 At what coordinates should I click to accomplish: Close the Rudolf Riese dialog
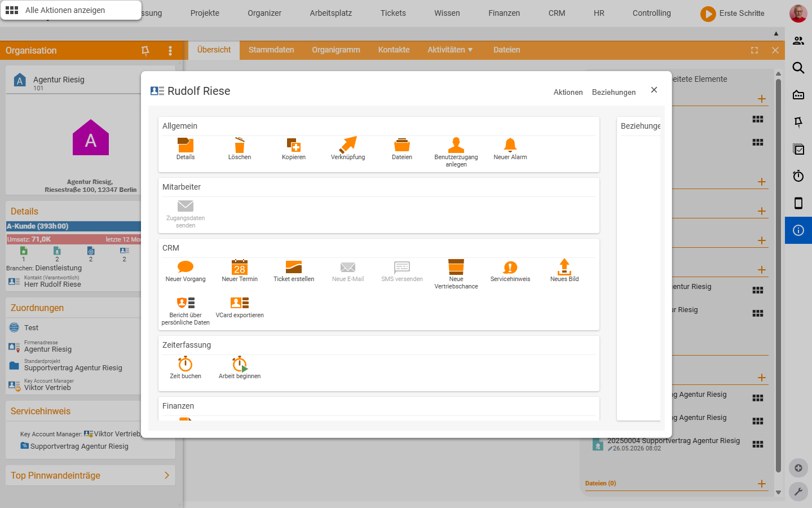click(654, 90)
